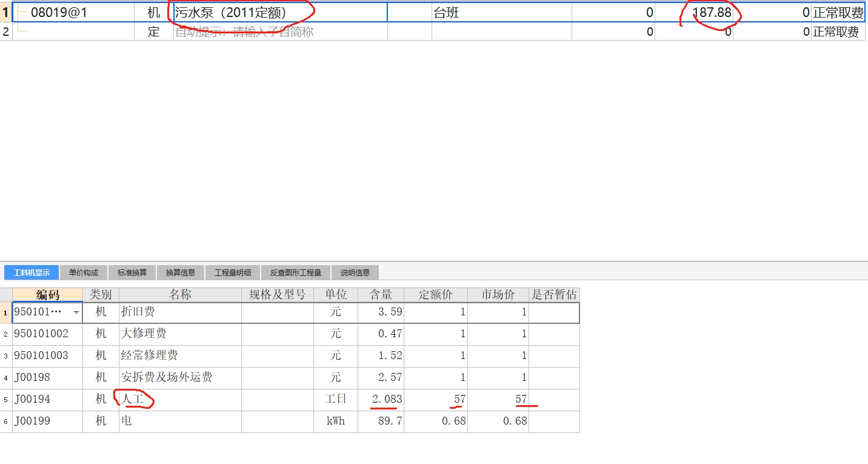Click the 台班 unit cell
The image size is (868, 464).
501,12
